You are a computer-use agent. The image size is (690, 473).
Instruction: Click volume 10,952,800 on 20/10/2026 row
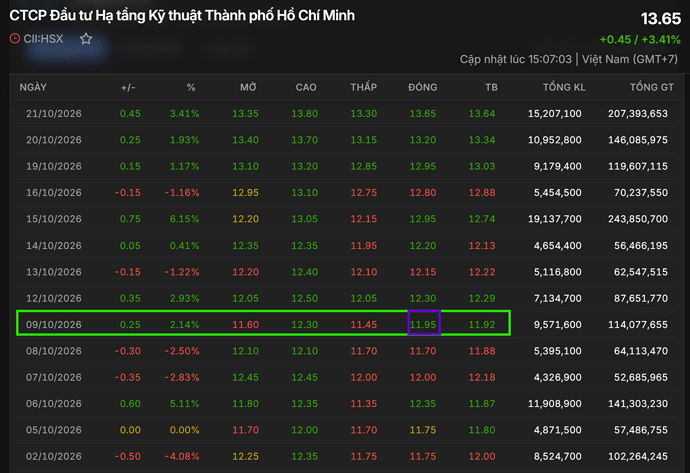pyautogui.click(x=554, y=140)
